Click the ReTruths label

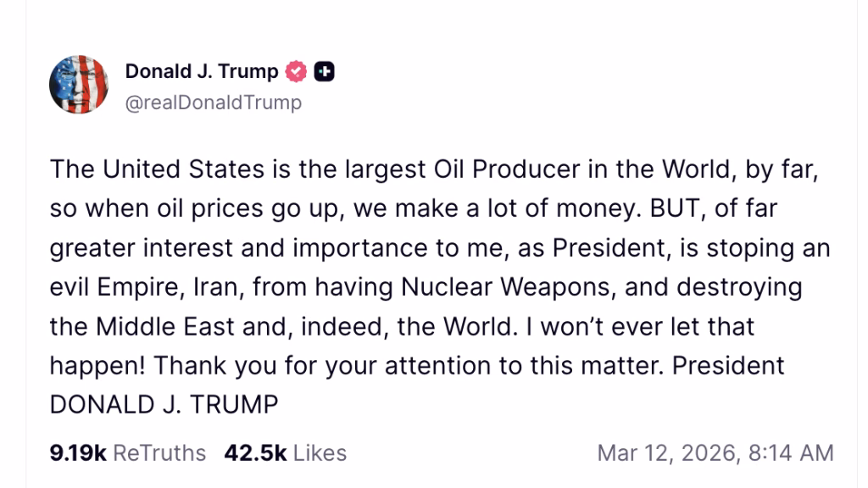(x=159, y=452)
